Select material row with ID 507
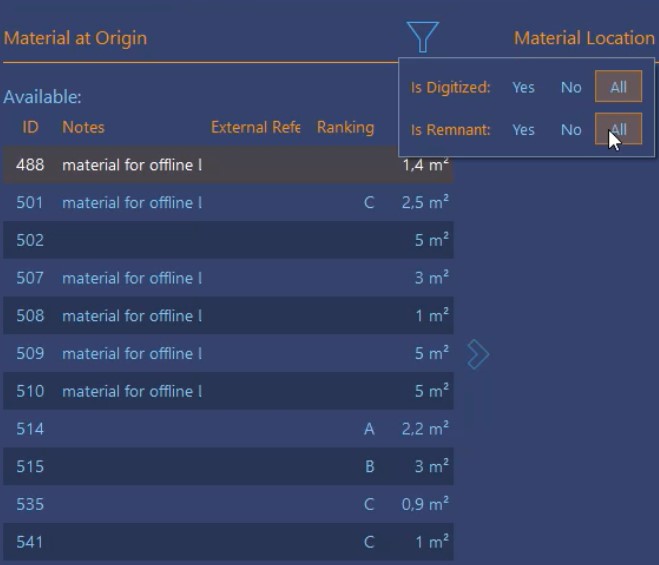The image size is (659, 565). (x=228, y=277)
